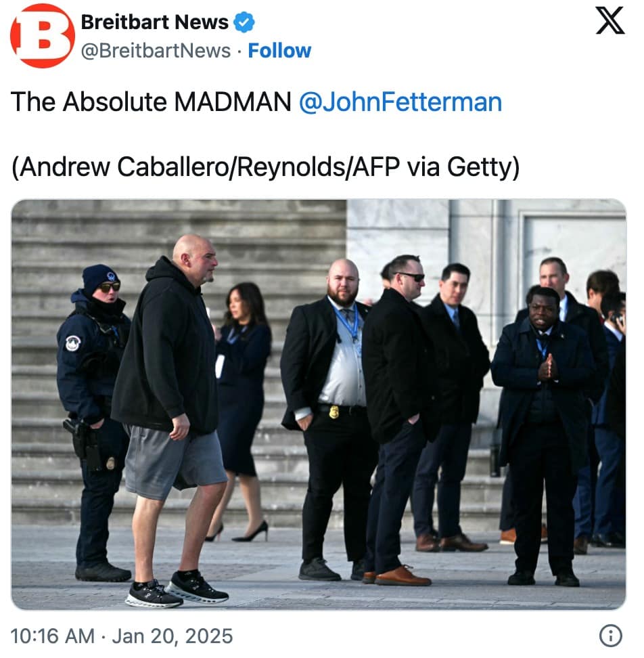
Task: Click the Jan 20, 2025 date
Action: [x=172, y=636]
